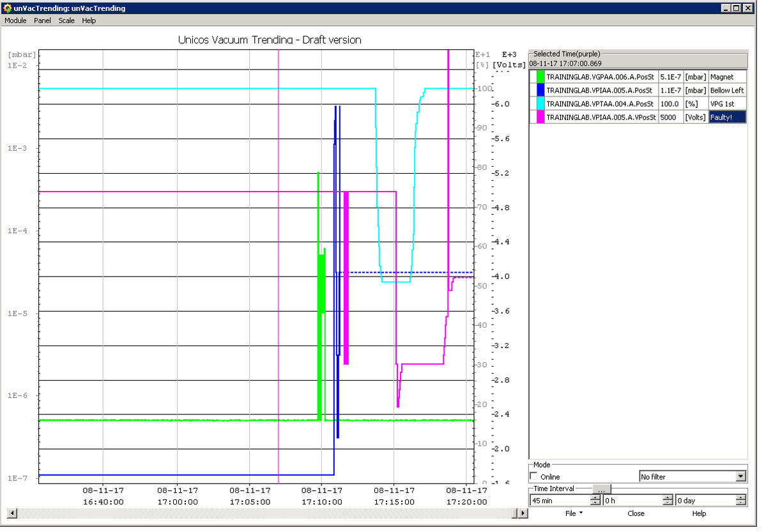Select the Faulty! cell in curve table
This screenshot has width=766, height=532.
pyautogui.click(x=727, y=117)
